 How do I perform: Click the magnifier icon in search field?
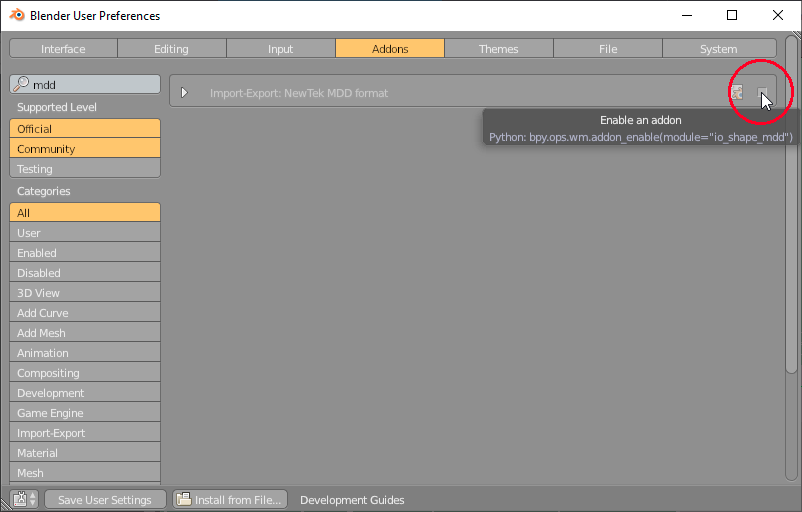[x=21, y=84]
